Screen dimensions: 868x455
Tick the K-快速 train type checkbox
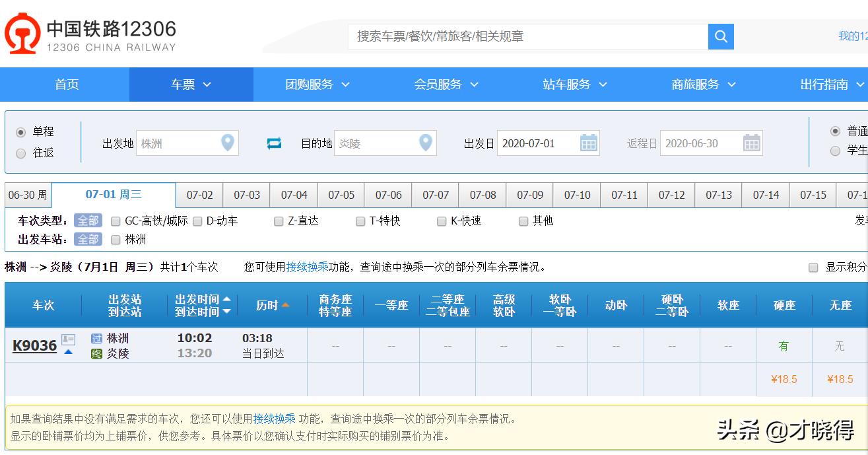[442, 221]
